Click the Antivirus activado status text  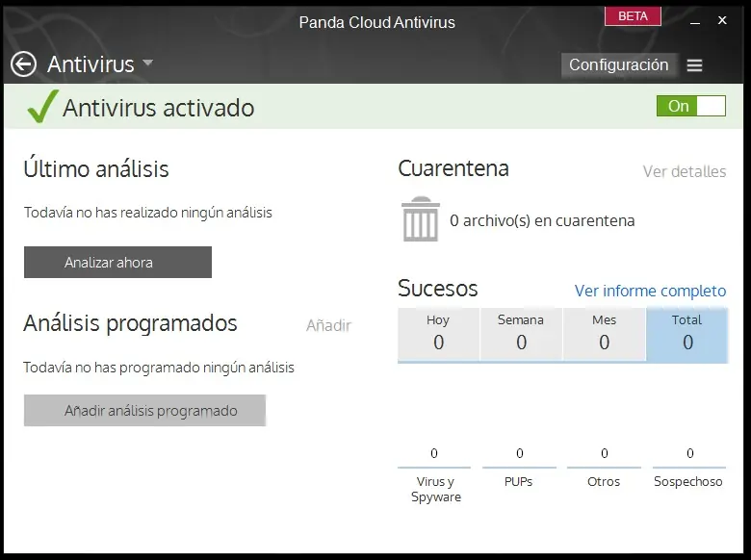(x=158, y=108)
